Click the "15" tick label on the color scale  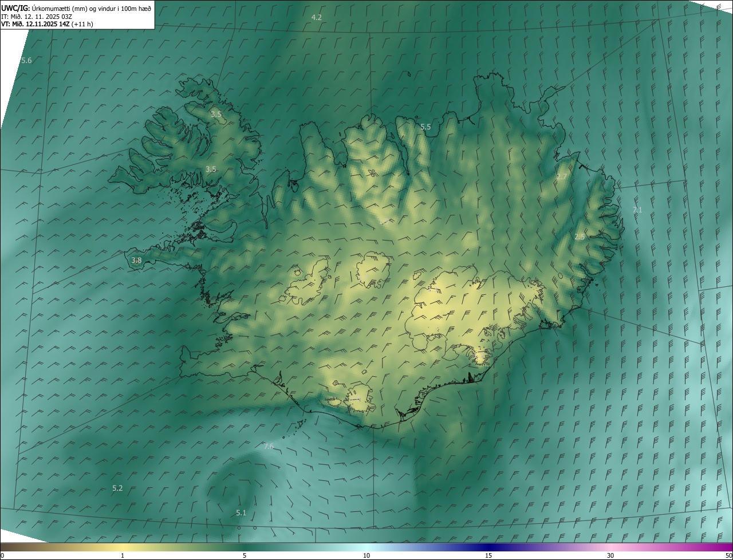(488, 555)
